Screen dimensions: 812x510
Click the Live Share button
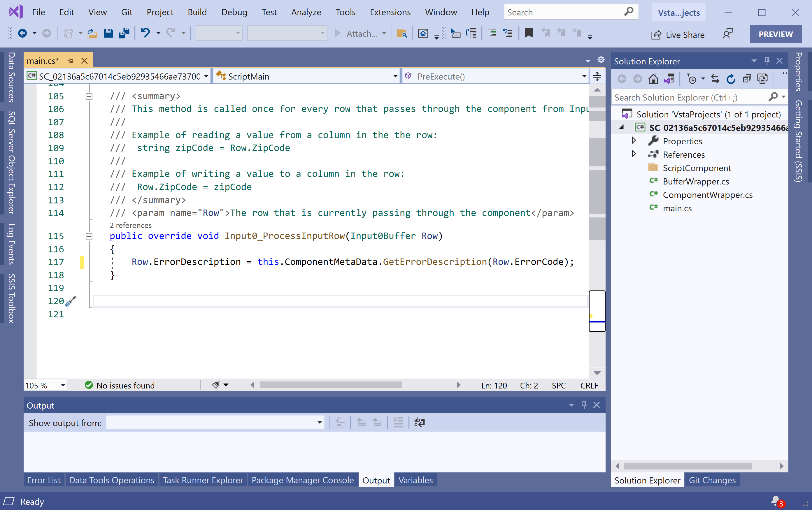coord(678,35)
